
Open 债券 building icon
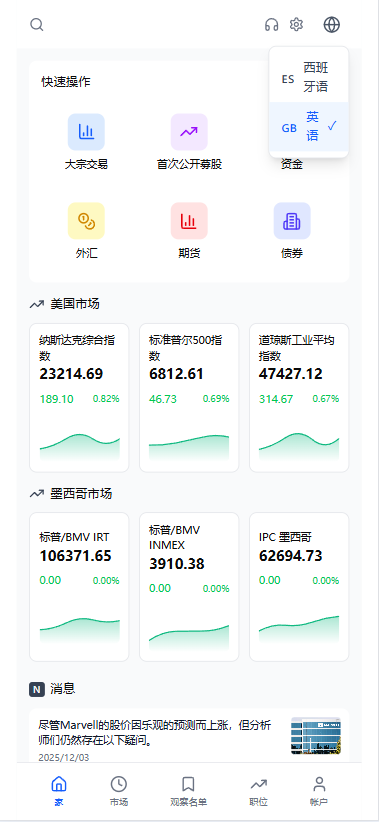tap(292, 221)
